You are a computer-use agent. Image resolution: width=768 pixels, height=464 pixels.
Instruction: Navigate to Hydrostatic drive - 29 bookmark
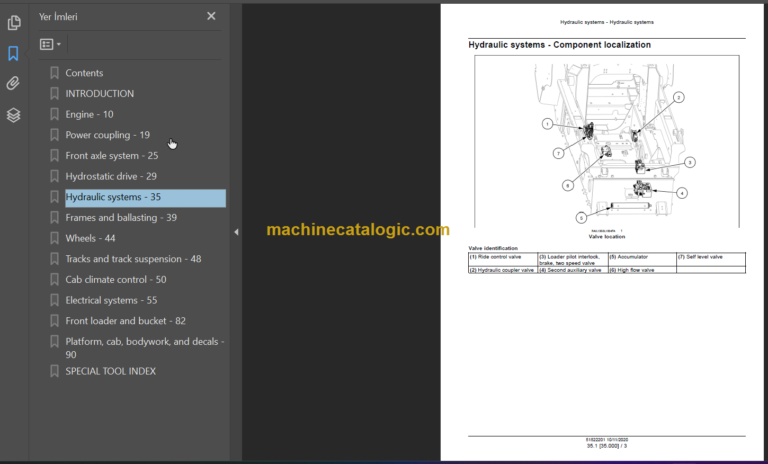pyautogui.click(x=111, y=176)
